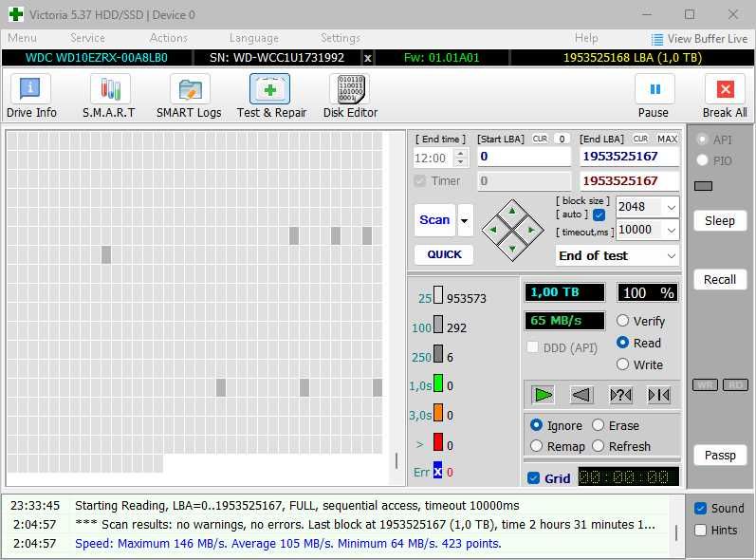Open the Drive Info panel
This screenshot has height=560, width=756.
pyautogui.click(x=31, y=96)
